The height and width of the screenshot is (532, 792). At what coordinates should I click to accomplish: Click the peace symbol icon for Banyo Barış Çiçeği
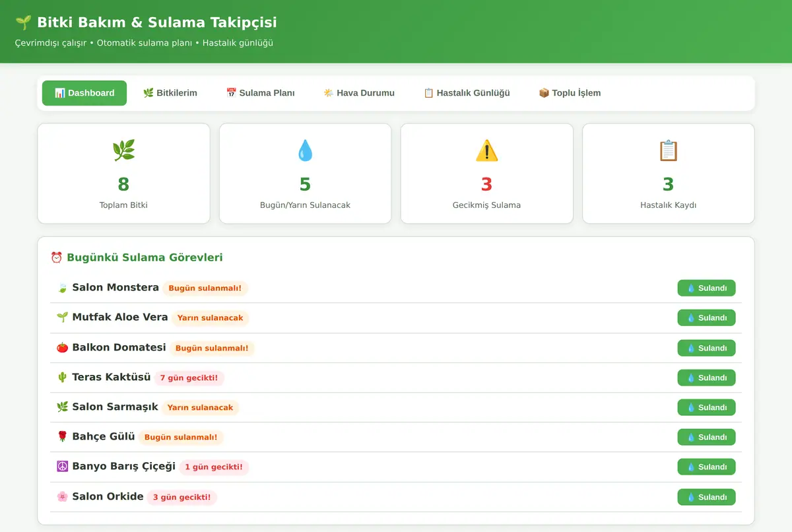point(62,467)
